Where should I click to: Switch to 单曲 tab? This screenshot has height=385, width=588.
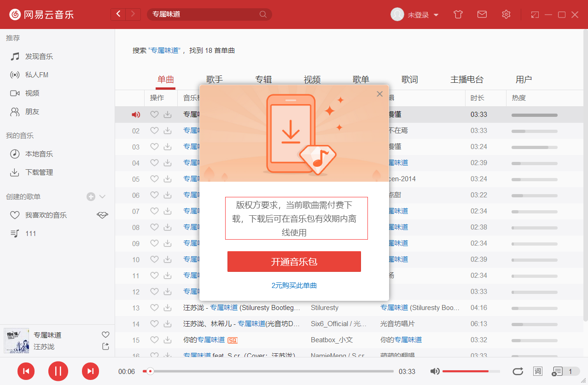click(x=166, y=80)
